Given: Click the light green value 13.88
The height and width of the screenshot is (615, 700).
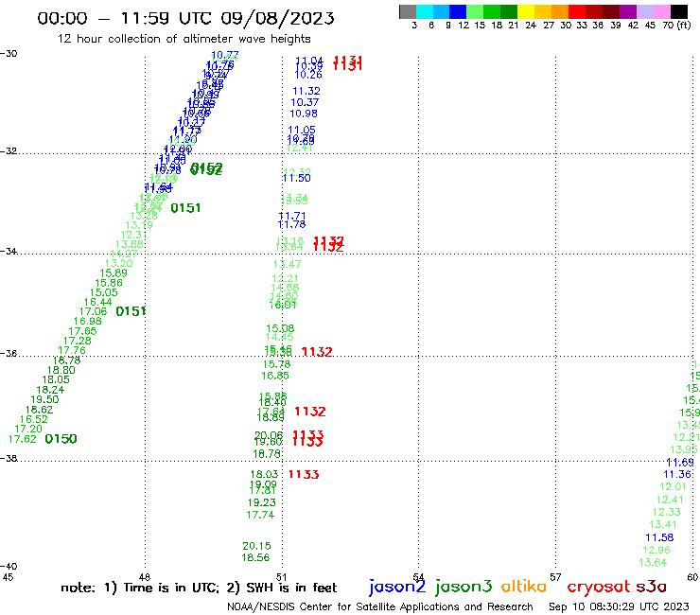Looking at the screenshot, I should coord(130,244).
